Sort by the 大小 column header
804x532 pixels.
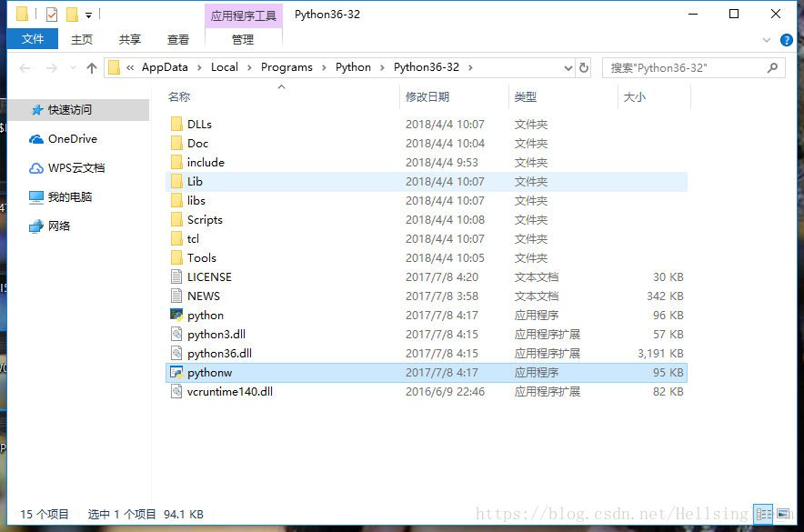tap(634, 97)
